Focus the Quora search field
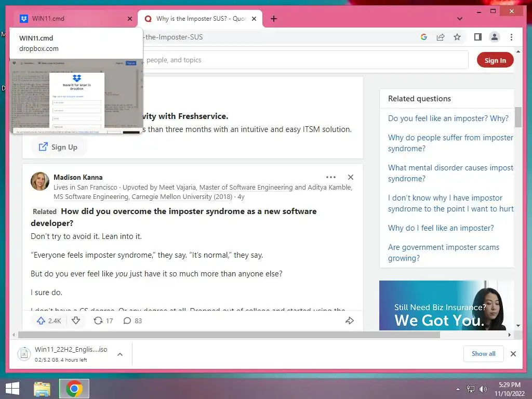 [305, 60]
